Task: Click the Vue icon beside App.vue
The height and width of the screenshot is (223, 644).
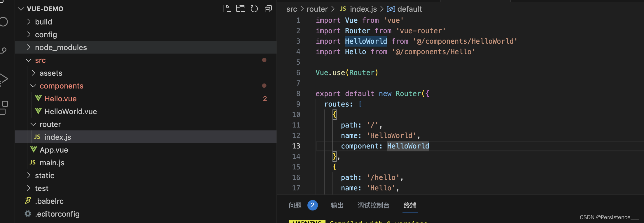Action: coord(34,150)
